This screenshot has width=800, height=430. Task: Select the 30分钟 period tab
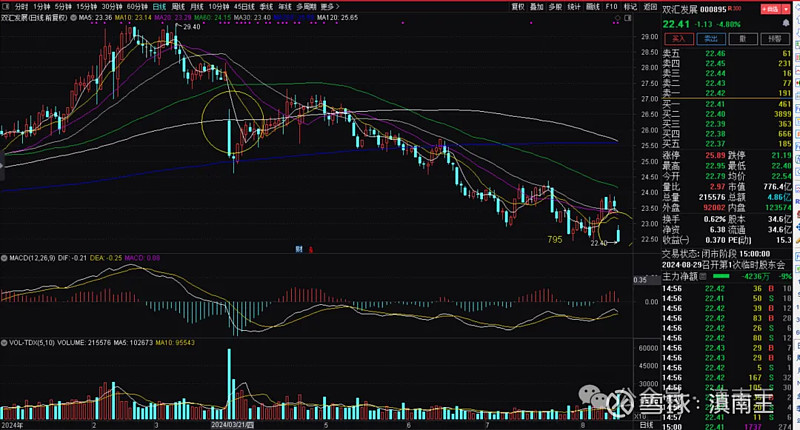tap(111, 7)
